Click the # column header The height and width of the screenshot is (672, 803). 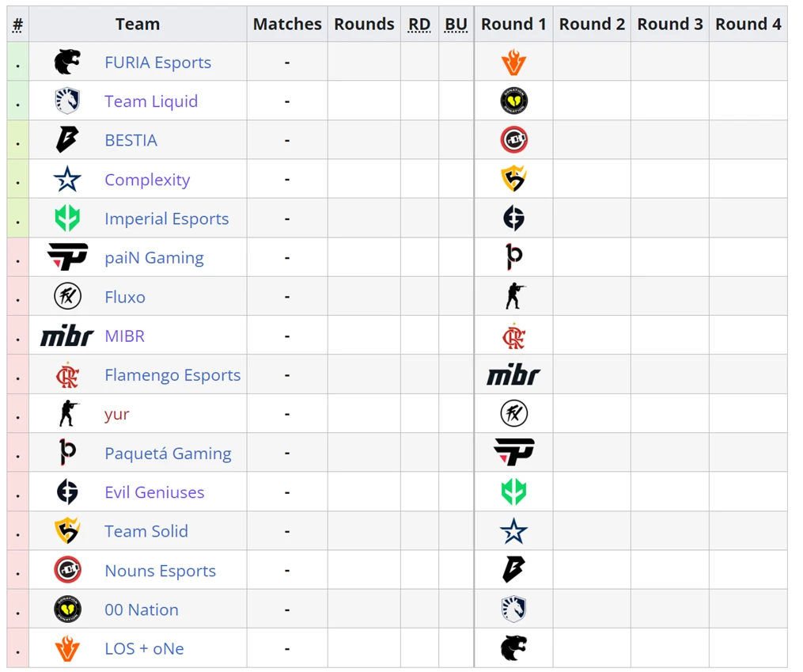[18, 24]
